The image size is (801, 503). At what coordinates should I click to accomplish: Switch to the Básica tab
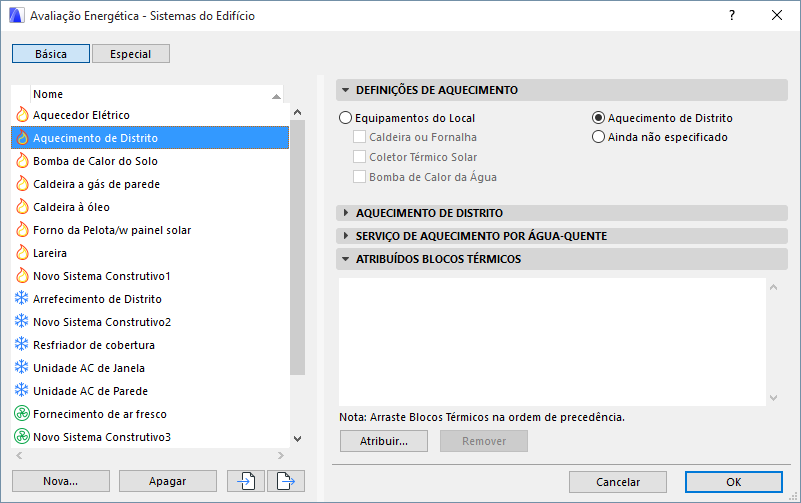[51, 54]
